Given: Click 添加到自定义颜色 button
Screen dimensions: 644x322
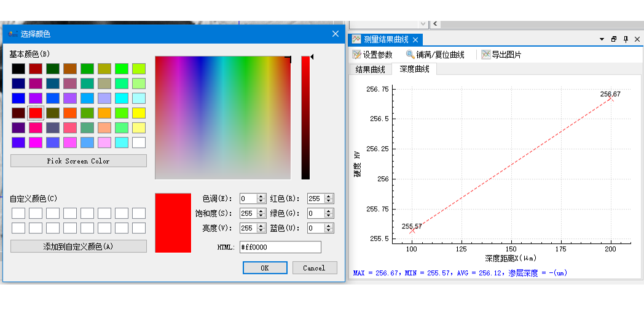Looking at the screenshot, I should click(79, 246).
